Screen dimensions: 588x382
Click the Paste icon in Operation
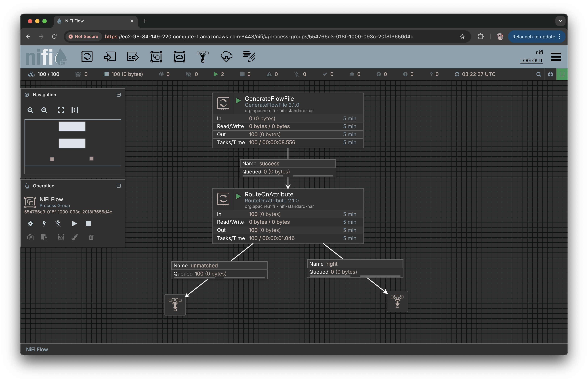pyautogui.click(x=44, y=237)
